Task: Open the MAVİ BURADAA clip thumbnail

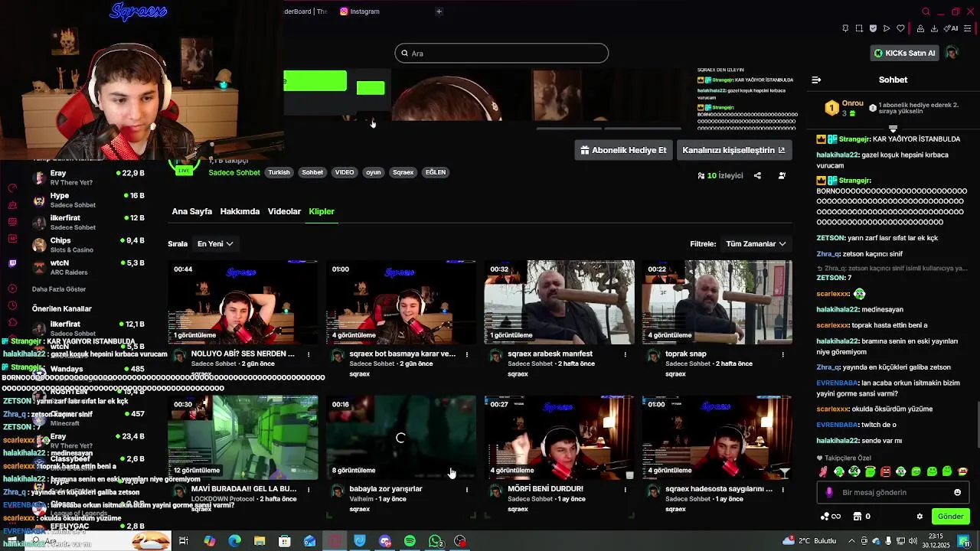Action: 243,438
